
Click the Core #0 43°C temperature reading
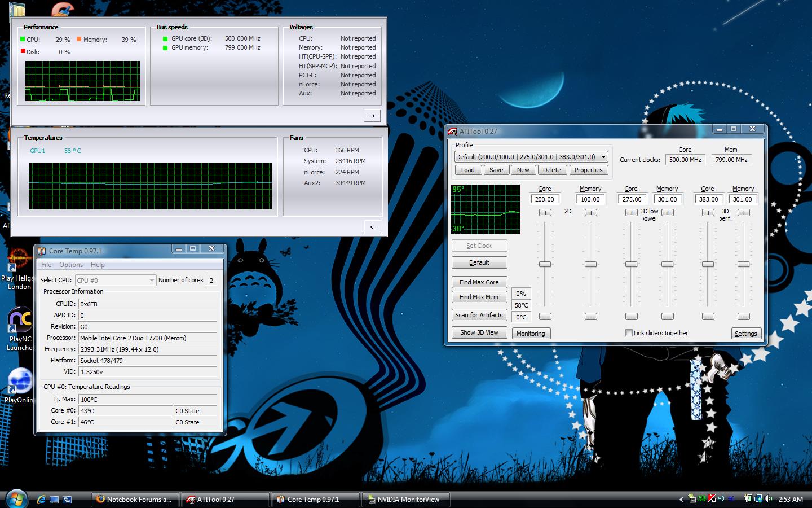pos(125,411)
